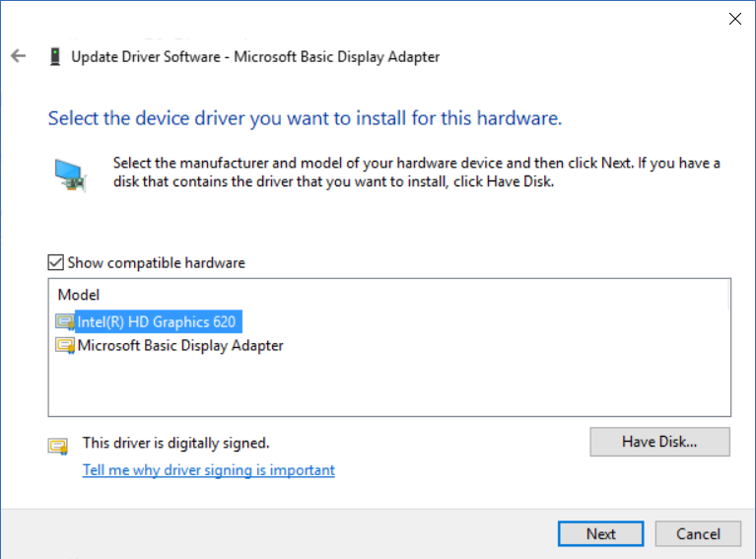Click the Intel(R) HD Graphics 620 driver icon
Viewport: 756px width, 559px height.
coord(65,321)
